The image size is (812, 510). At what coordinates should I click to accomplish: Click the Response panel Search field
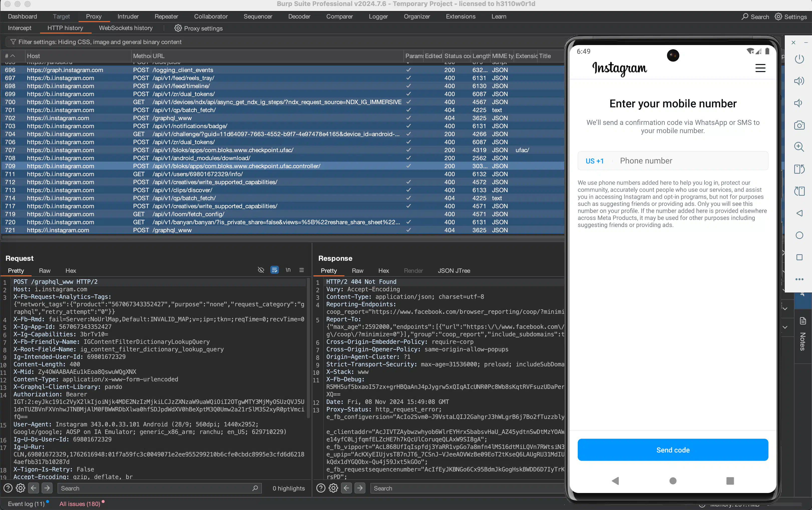[467, 488]
